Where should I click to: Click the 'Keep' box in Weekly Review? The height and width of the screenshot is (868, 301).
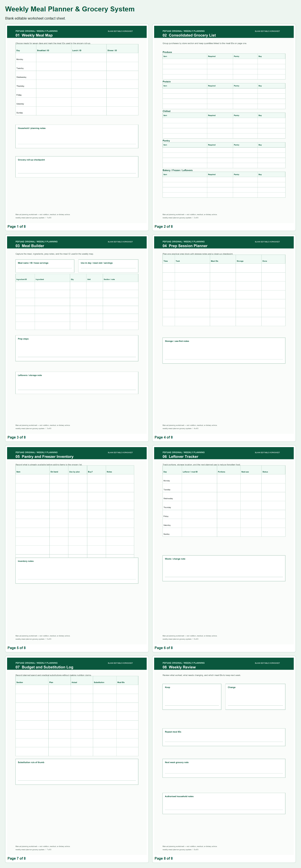pyautogui.click(x=192, y=697)
